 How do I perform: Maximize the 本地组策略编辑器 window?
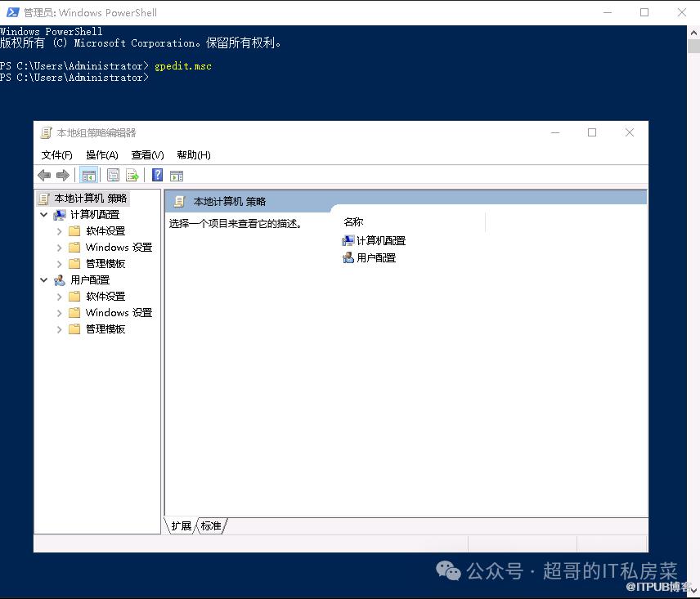592,132
